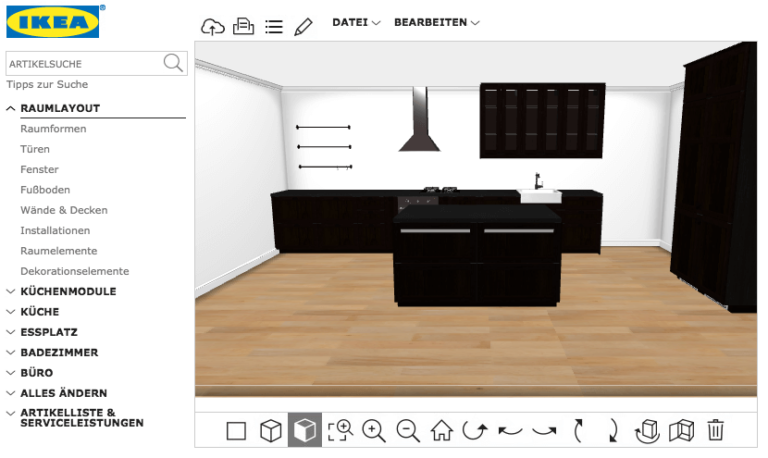This screenshot has width=768, height=458.
Task: Switch to 2D plan view square icon
Action: point(237,431)
